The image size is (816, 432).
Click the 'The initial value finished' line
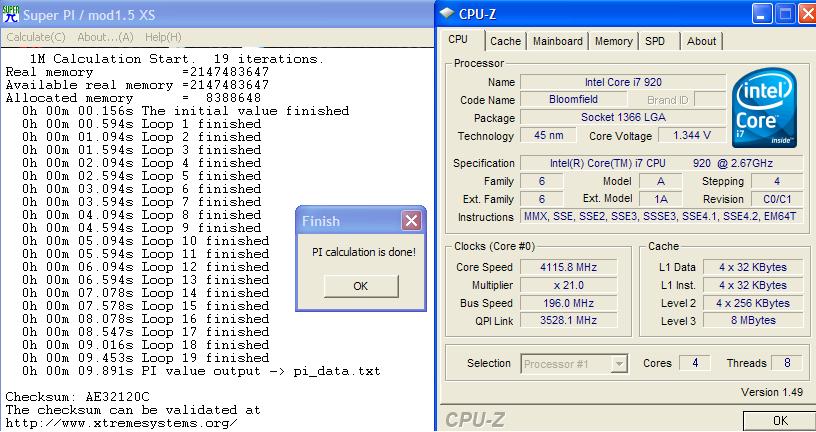pyautogui.click(x=185, y=111)
